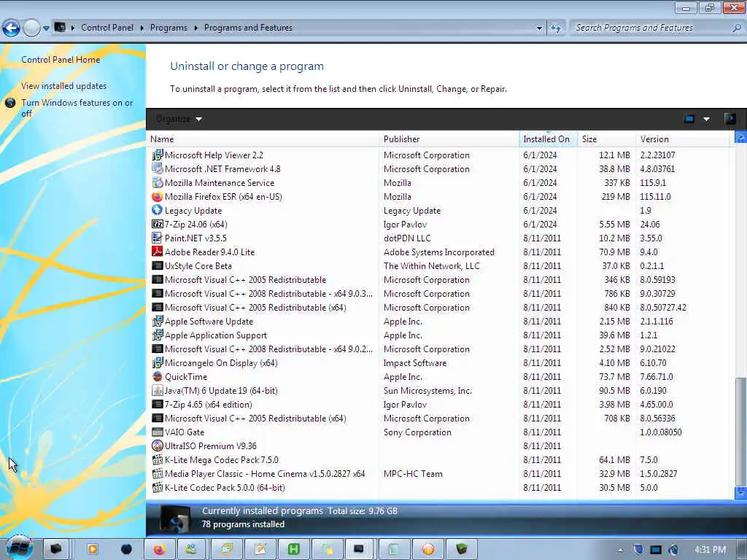Click the Mozilla Firefox ESR program icon

click(158, 197)
